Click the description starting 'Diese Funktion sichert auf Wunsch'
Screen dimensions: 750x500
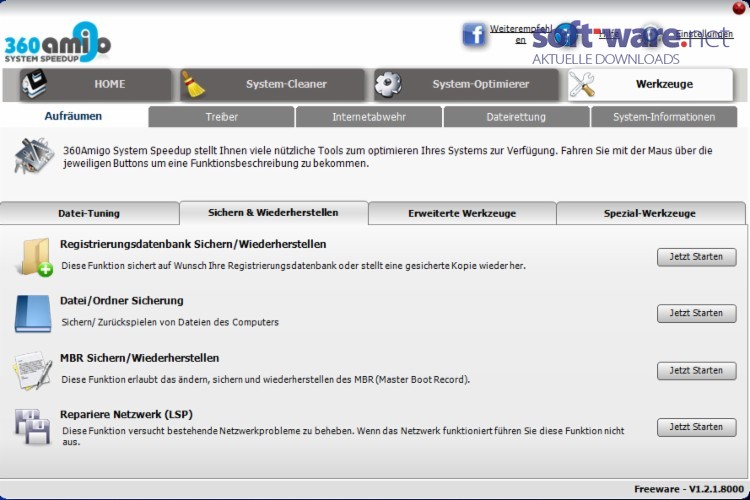(x=294, y=266)
